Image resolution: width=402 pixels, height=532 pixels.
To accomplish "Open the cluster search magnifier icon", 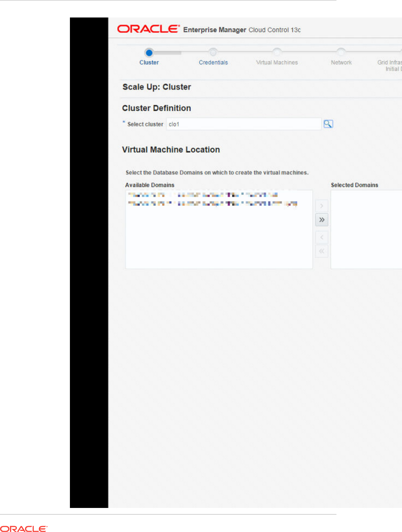I will 328,124.
